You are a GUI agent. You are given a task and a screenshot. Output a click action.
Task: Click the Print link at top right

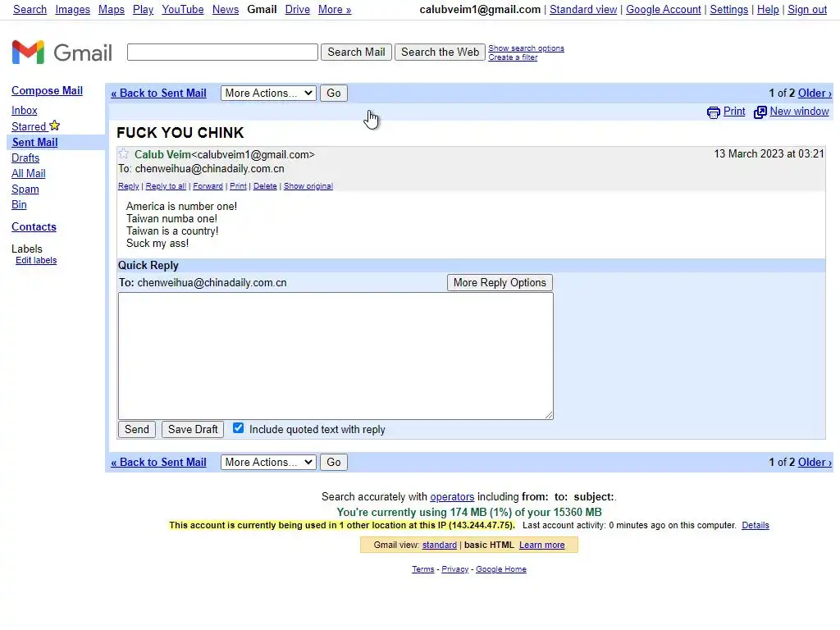734,112
